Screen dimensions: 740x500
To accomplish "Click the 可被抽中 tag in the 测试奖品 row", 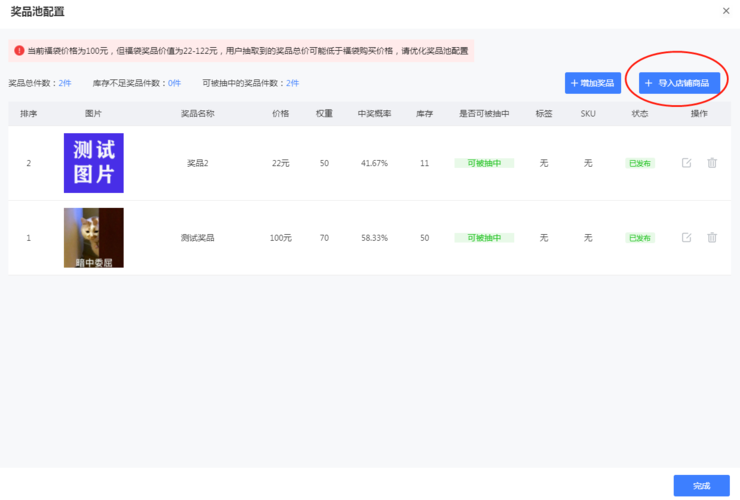I will (x=484, y=238).
